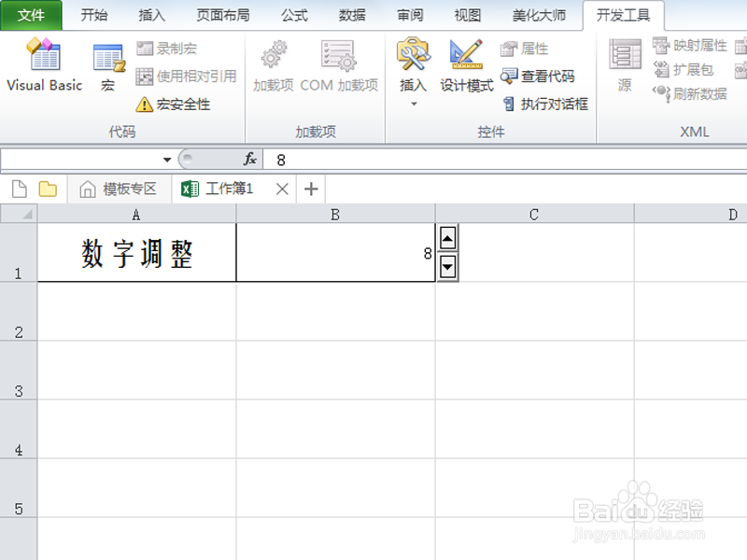The width and height of the screenshot is (747, 560).
Task: Click the open folder icon
Action: click(48, 189)
